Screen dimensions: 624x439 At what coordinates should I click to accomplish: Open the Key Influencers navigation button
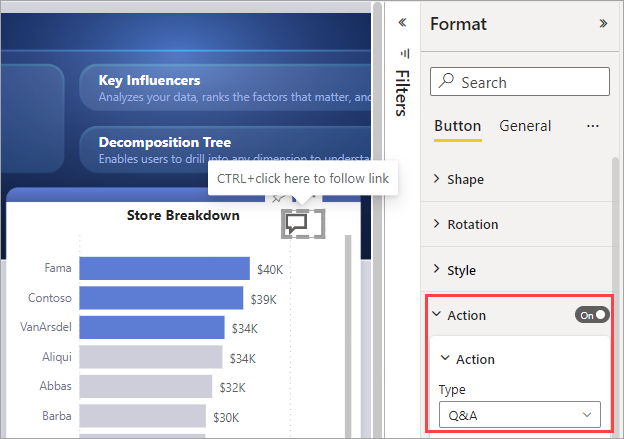pos(225,88)
